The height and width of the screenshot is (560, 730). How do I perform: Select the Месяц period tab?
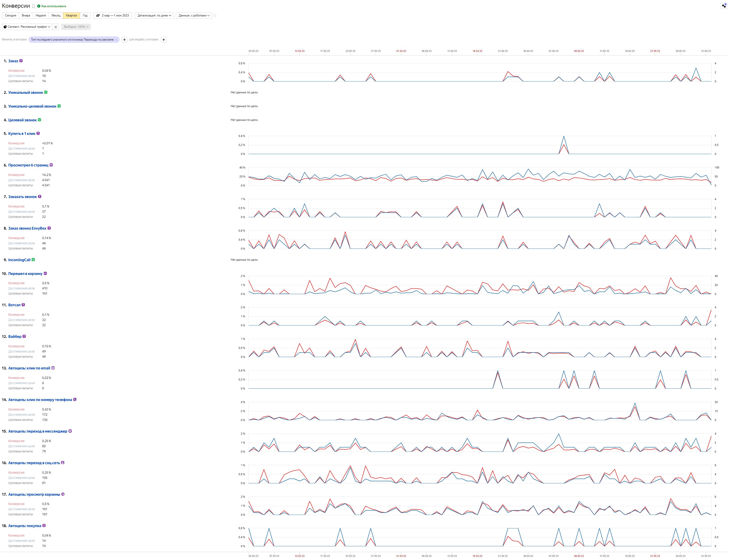[x=56, y=15]
